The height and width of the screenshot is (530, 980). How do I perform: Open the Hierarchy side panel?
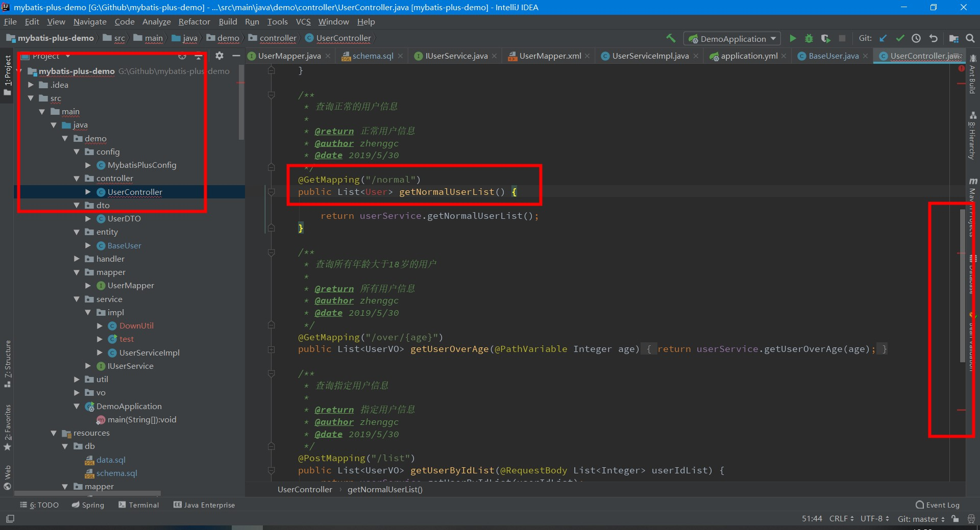pos(973,136)
